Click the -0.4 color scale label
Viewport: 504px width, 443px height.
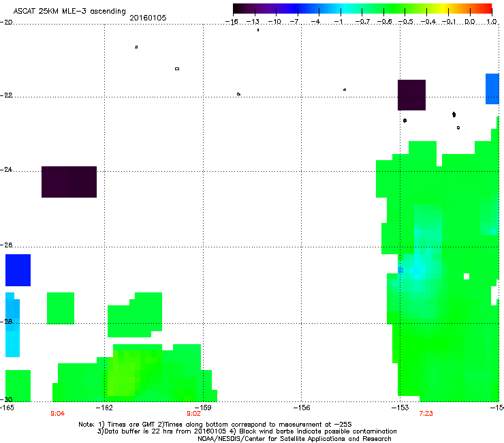click(428, 22)
